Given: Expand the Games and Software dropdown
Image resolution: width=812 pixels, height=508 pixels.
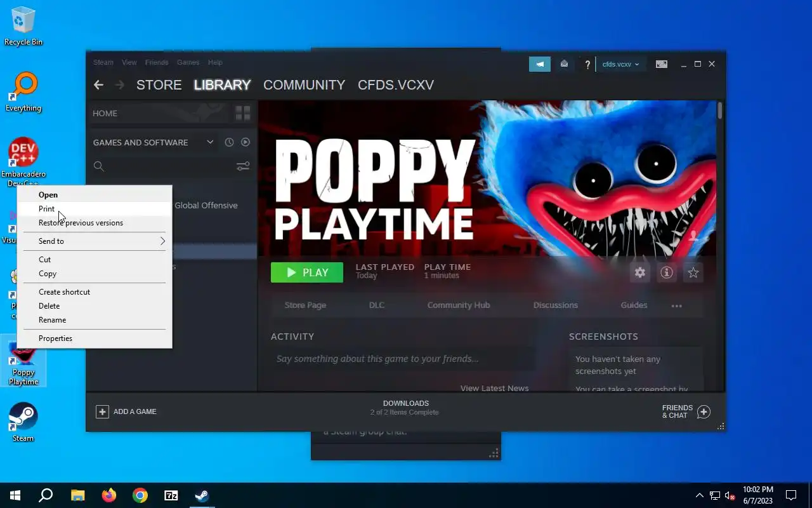Looking at the screenshot, I should (x=210, y=142).
